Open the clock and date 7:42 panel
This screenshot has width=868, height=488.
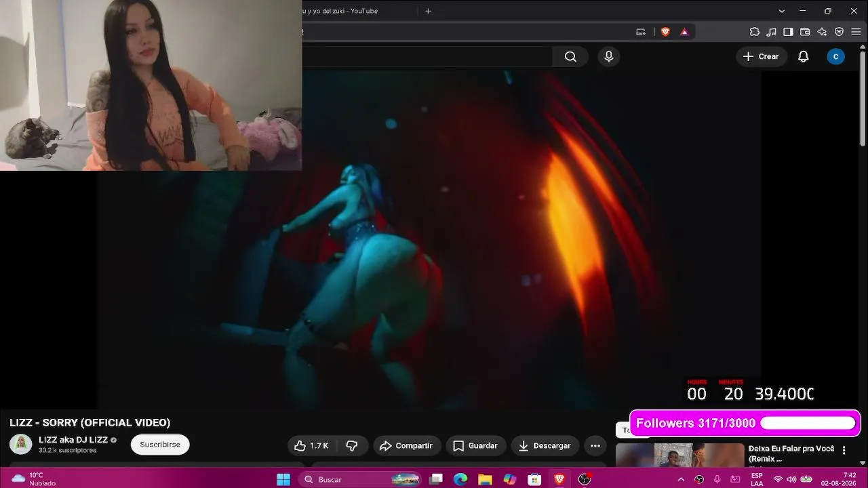[838, 480]
